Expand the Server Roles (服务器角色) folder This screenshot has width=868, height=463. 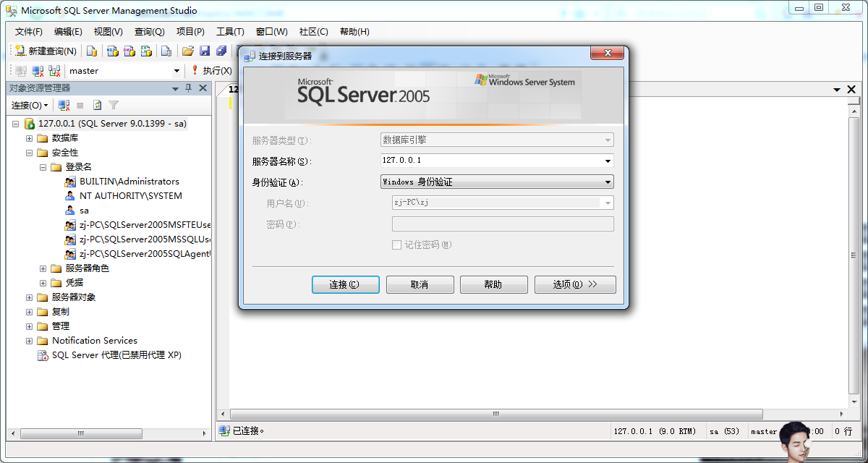pos(43,268)
